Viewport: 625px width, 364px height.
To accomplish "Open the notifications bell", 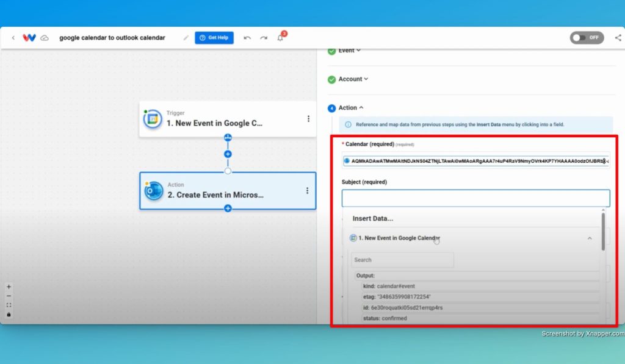I will coord(280,38).
